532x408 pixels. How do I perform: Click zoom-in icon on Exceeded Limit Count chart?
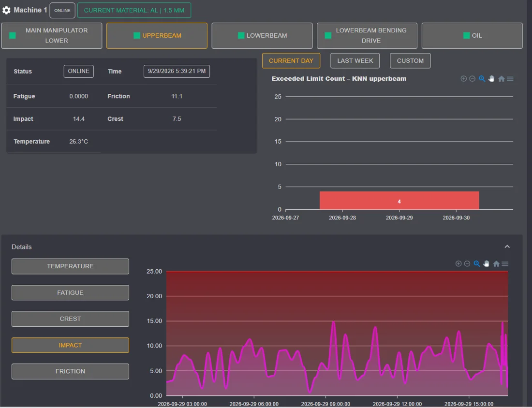[x=463, y=79]
